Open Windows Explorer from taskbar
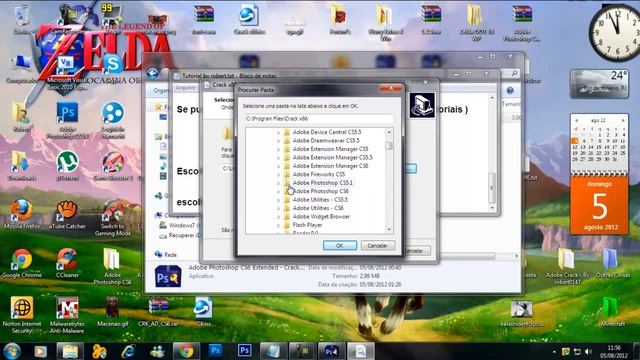 click(x=70, y=351)
